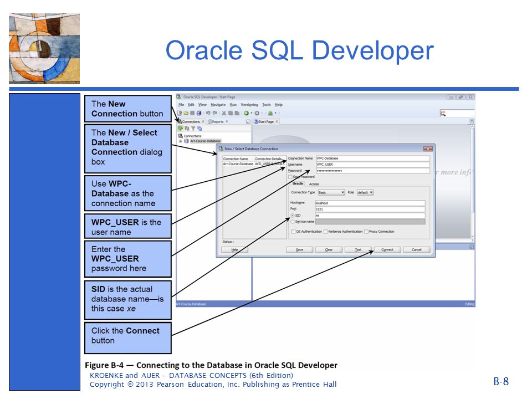
Task: Open the Run menu
Action: coord(233,105)
